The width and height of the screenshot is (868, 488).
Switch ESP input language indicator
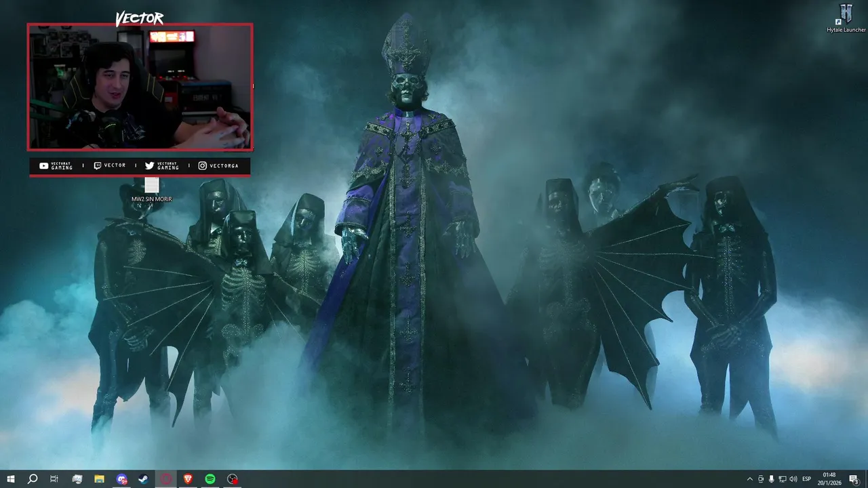(x=807, y=479)
